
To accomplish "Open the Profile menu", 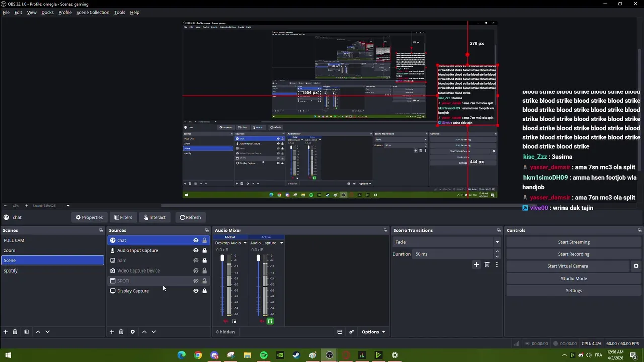I will pyautogui.click(x=65, y=12).
